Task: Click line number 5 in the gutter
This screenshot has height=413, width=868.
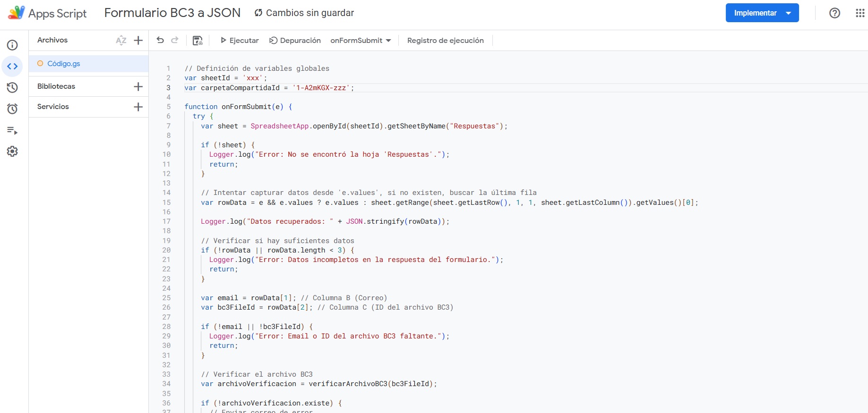Action: click(x=169, y=107)
